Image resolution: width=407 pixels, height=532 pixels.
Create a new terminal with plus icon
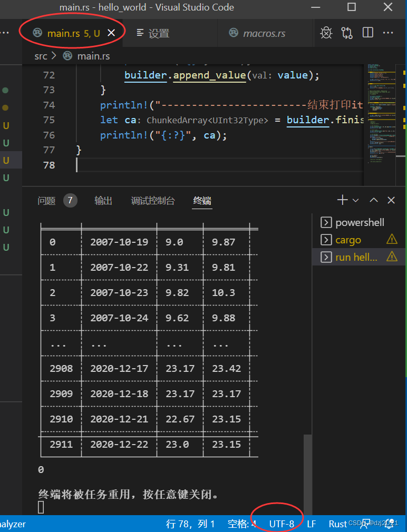pyautogui.click(x=343, y=200)
